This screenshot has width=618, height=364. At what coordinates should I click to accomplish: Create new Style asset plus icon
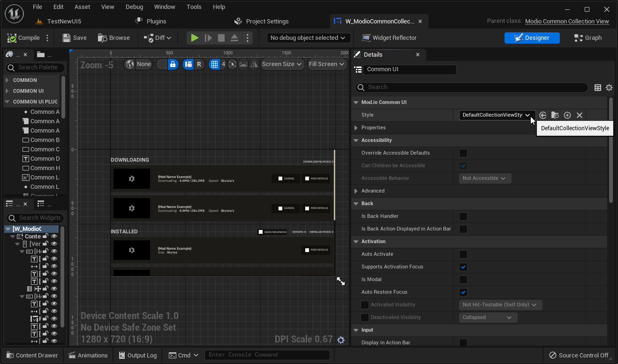tap(567, 115)
